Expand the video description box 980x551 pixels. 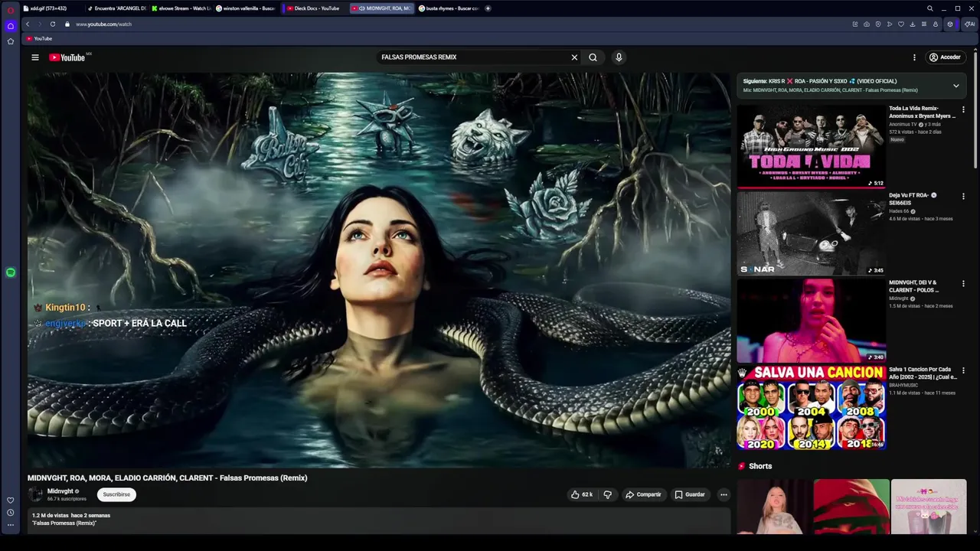(x=379, y=520)
